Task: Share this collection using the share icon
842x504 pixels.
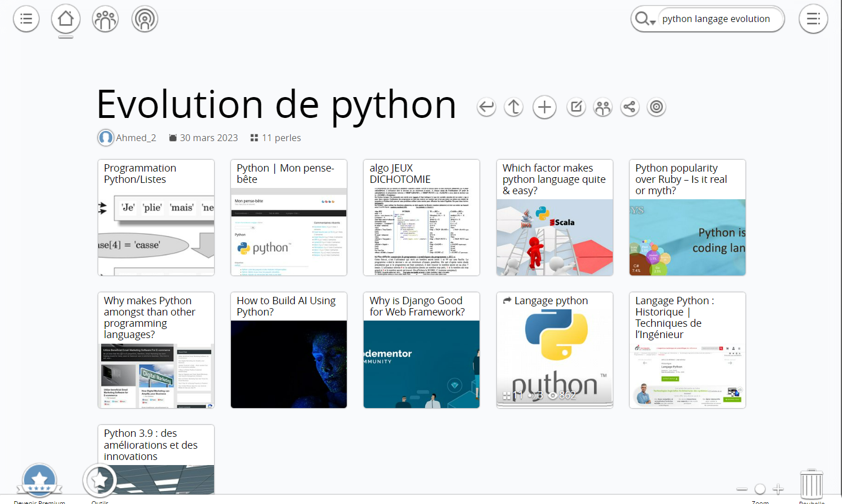Action: 629,107
